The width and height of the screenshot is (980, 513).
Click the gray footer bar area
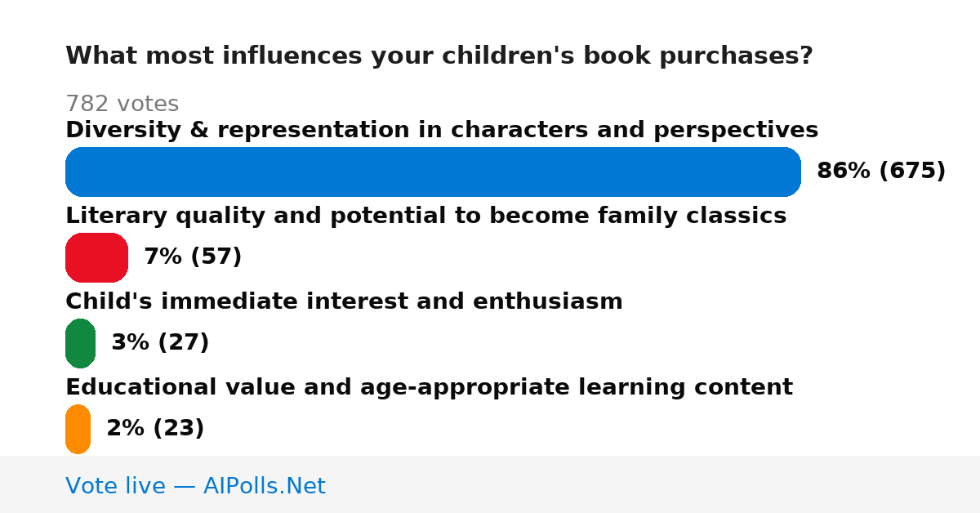(490, 484)
